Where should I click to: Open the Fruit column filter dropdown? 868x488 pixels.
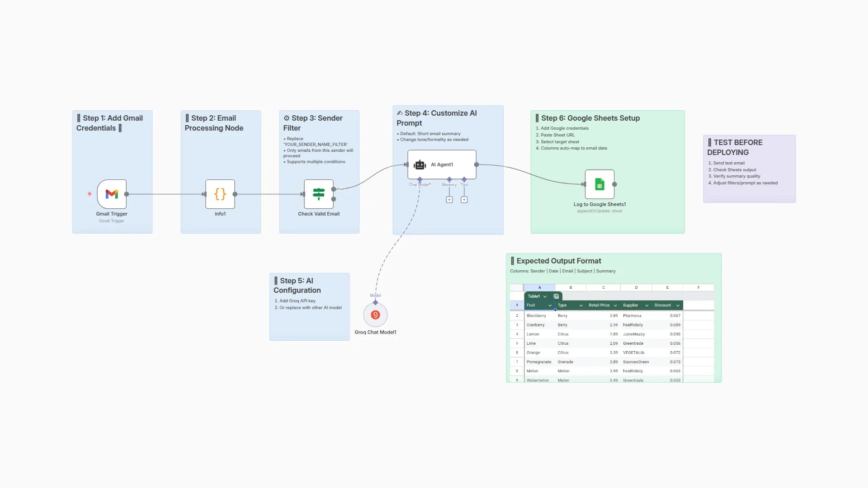[x=550, y=305]
